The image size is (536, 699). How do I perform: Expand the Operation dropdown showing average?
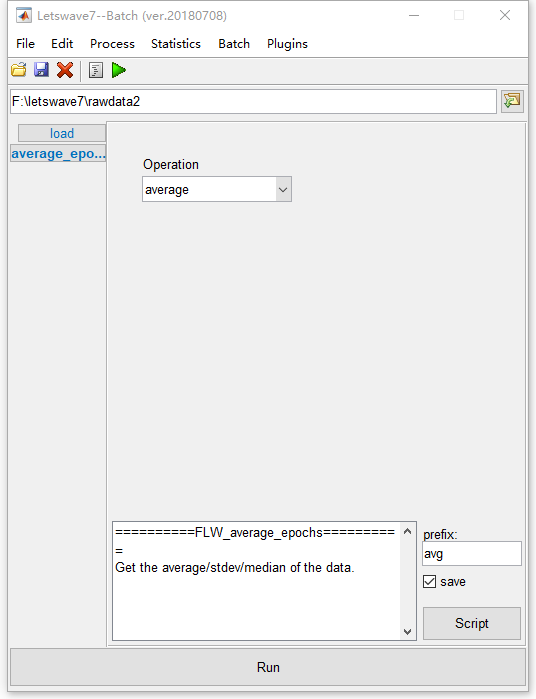point(217,189)
